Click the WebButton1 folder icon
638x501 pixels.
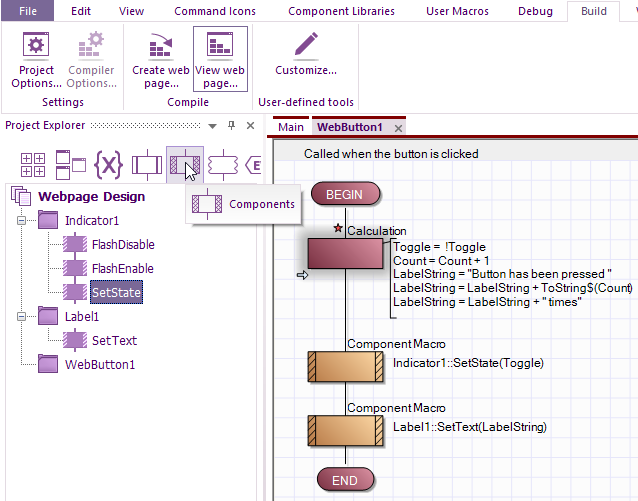point(48,364)
